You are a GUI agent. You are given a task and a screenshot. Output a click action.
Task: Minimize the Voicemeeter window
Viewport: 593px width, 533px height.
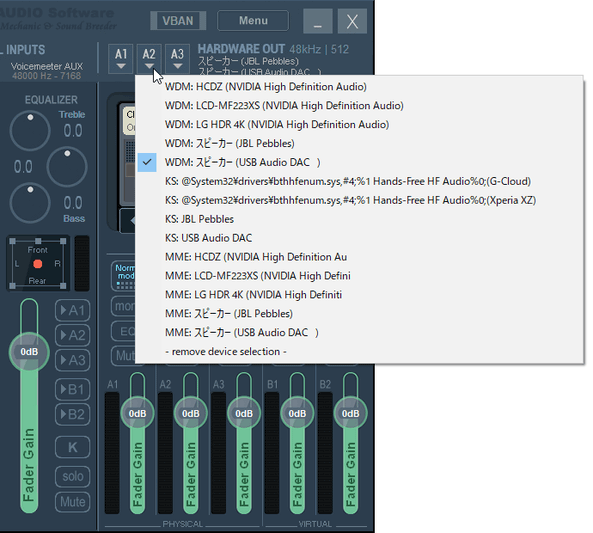click(318, 21)
